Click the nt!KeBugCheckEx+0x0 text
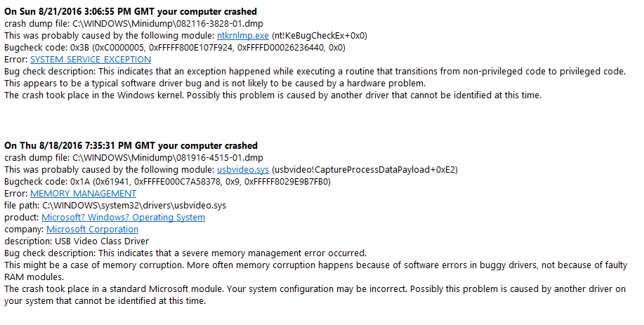 [x=320, y=36]
